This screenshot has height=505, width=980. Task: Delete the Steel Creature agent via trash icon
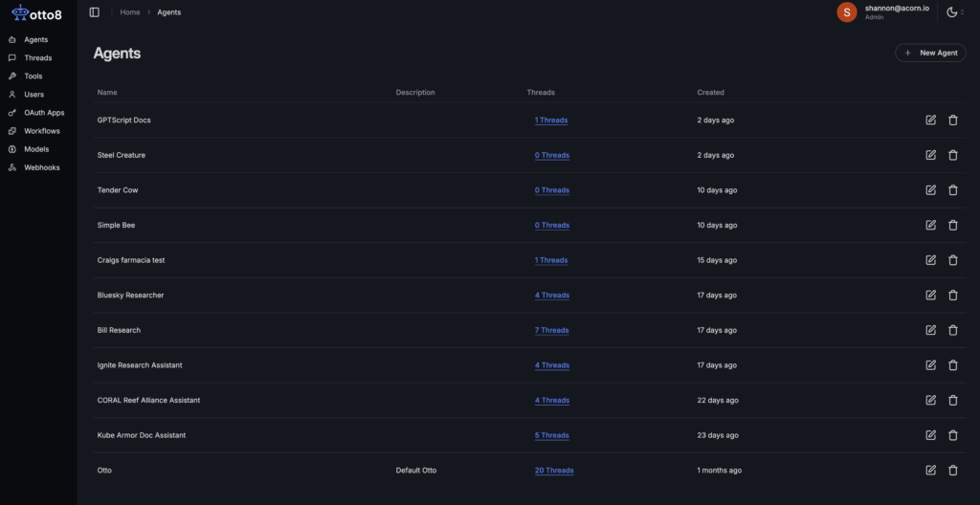coord(952,155)
